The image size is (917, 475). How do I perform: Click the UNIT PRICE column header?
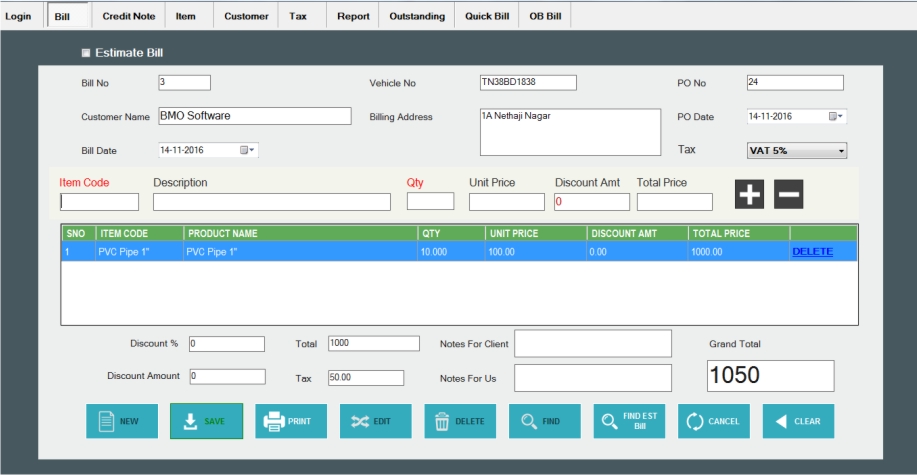(536, 233)
